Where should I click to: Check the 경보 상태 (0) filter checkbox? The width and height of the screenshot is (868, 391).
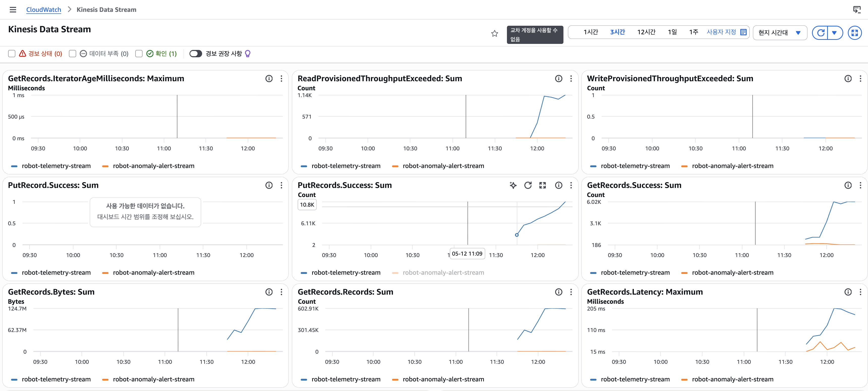(x=12, y=54)
